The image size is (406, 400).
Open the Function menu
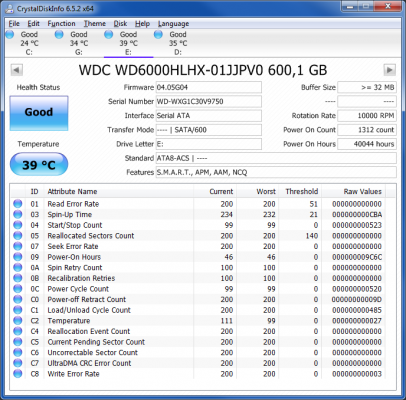pos(61,24)
